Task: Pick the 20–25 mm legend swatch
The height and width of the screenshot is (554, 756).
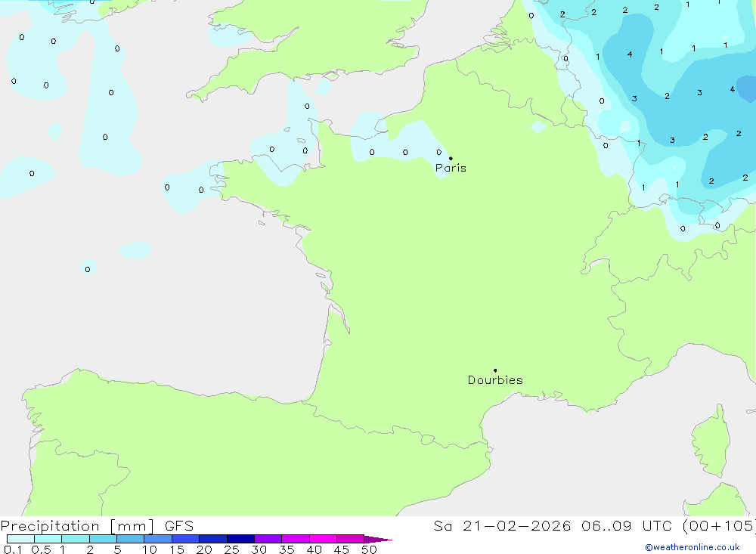Action: point(212,539)
